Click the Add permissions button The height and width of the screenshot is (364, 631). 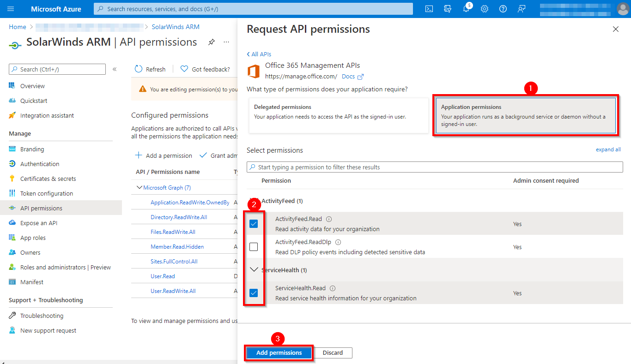pyautogui.click(x=279, y=352)
